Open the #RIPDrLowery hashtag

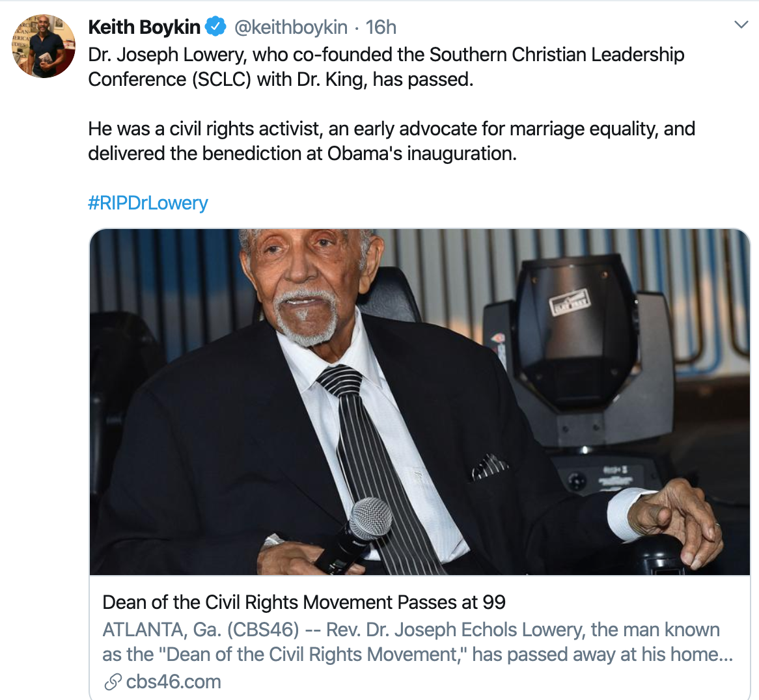coord(148,203)
